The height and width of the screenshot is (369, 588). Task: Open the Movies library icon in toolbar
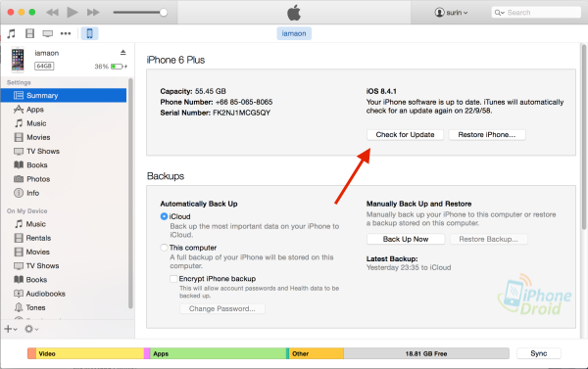point(29,33)
